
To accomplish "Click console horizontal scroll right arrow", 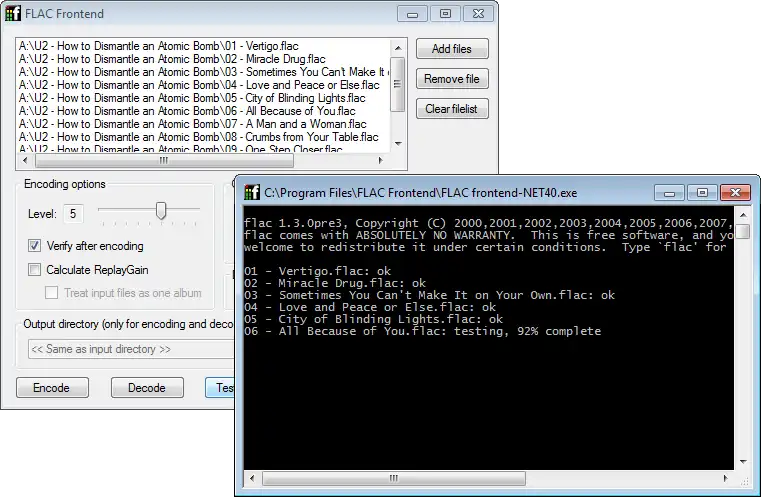I will coord(726,479).
